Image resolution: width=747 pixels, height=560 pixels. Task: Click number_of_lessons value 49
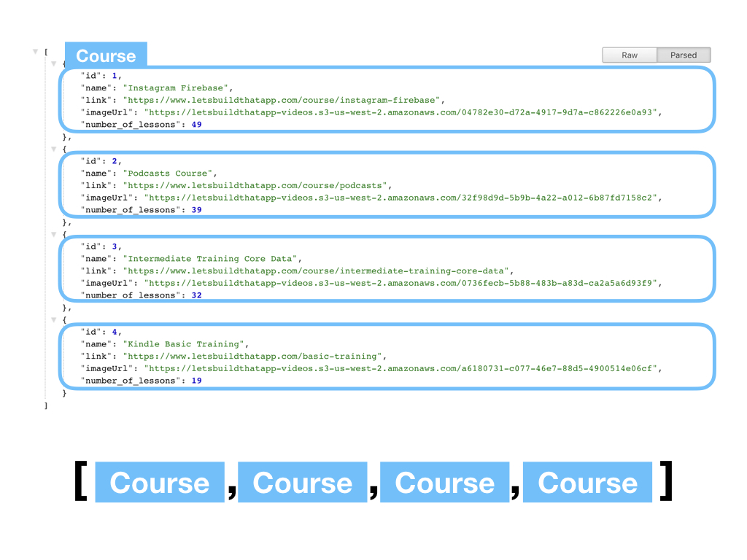pos(197,125)
